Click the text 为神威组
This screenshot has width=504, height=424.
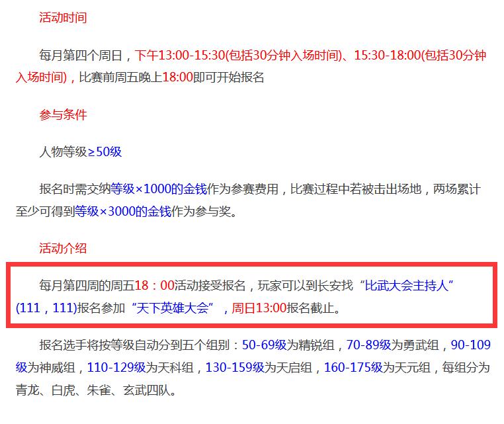point(51,367)
